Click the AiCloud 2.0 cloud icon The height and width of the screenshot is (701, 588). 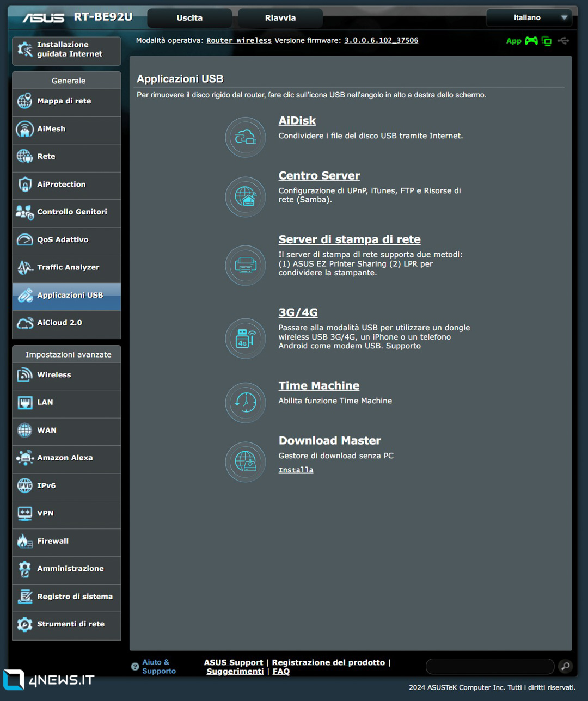click(24, 323)
